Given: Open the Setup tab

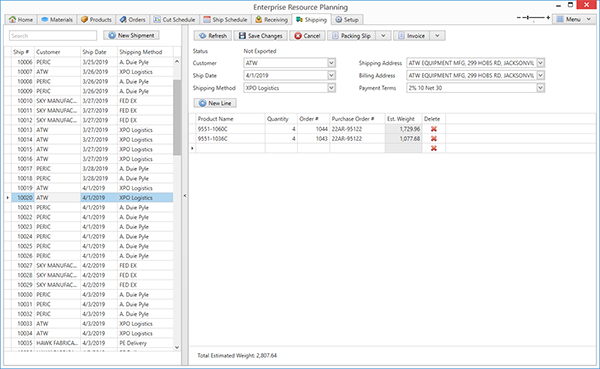Looking at the screenshot, I should [x=347, y=20].
